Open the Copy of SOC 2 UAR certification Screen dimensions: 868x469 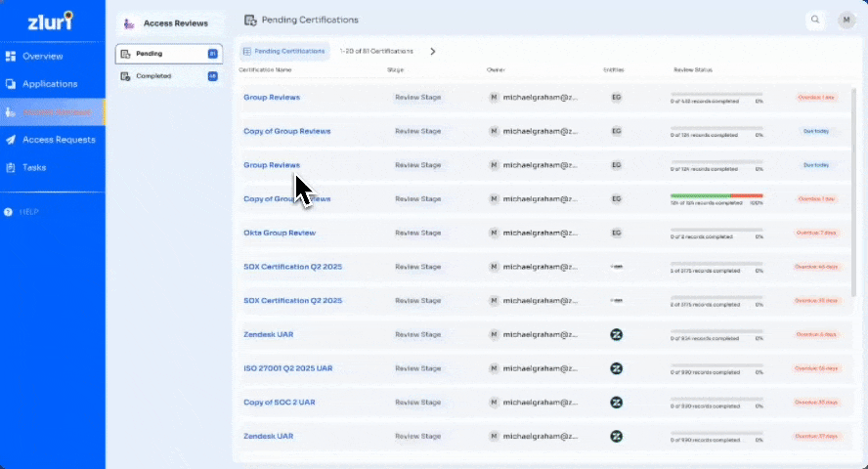point(279,403)
